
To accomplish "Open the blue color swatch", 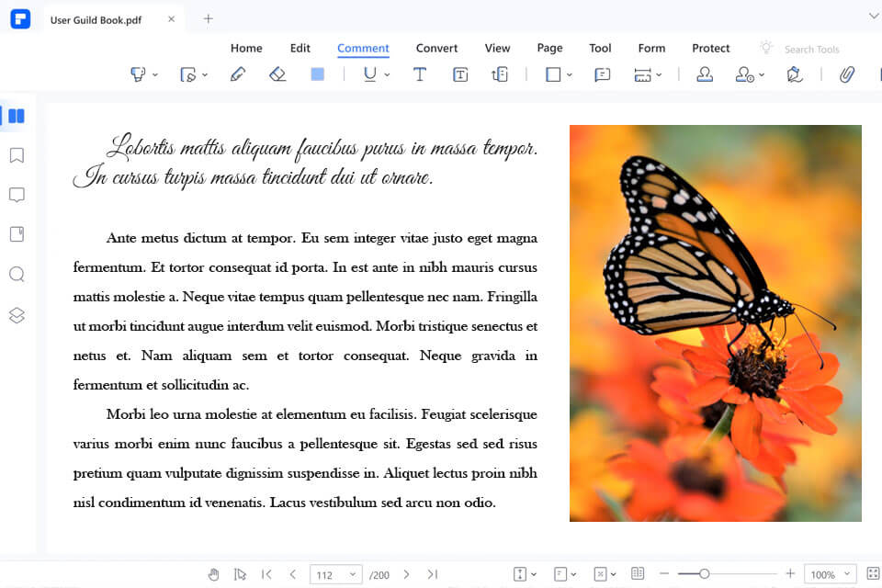I will pos(317,74).
